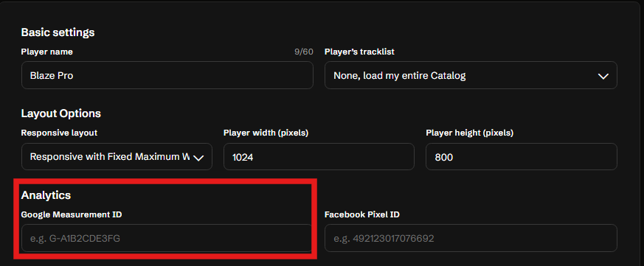Click the "Google Measurement ID" label

[x=72, y=214]
